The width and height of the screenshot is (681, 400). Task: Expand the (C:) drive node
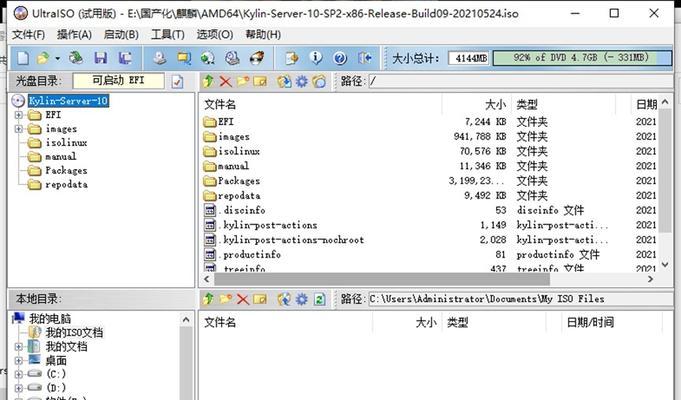coord(19,374)
